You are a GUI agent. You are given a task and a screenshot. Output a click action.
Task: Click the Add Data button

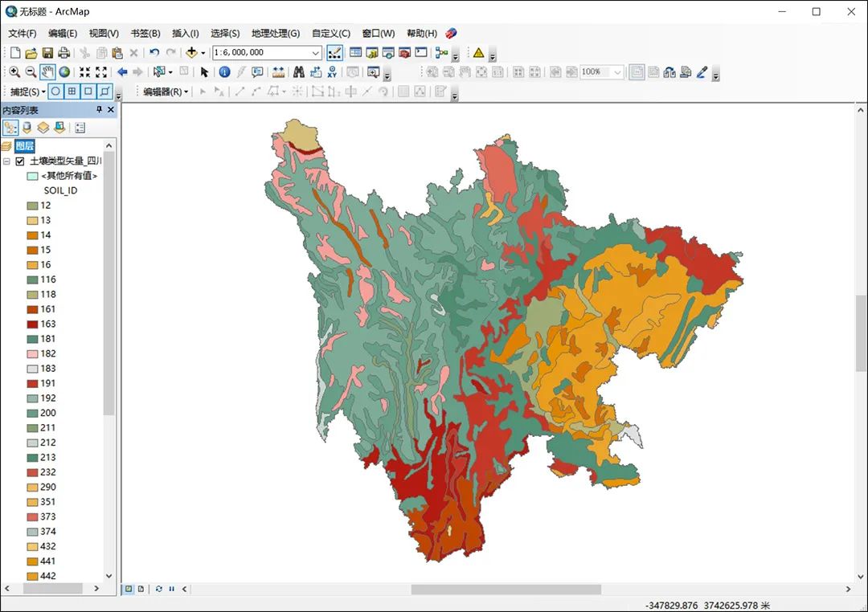191,52
